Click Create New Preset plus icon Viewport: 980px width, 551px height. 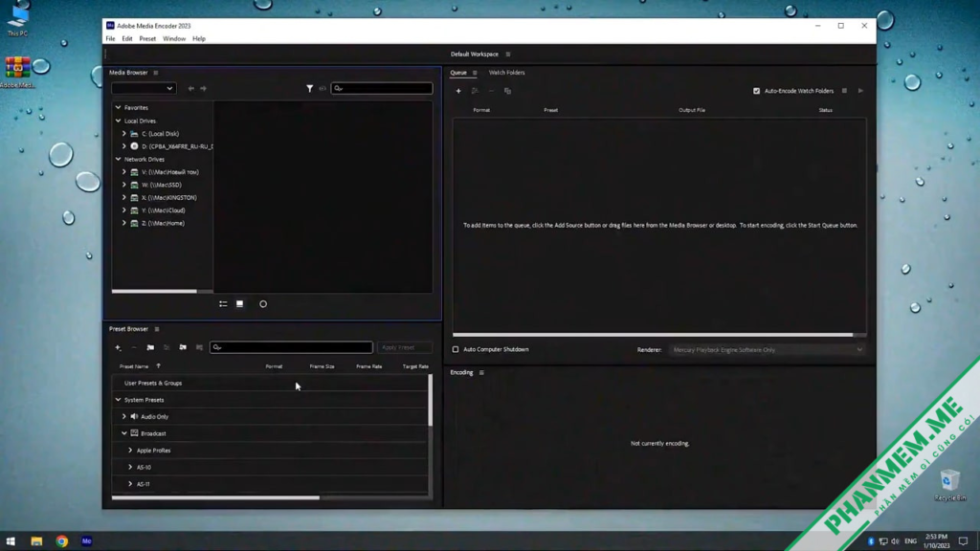118,347
